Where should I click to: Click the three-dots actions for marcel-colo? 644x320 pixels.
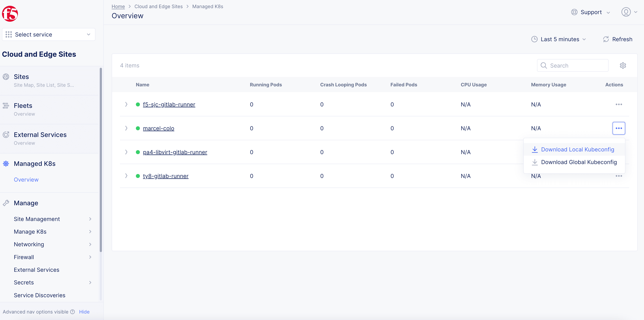(619, 128)
